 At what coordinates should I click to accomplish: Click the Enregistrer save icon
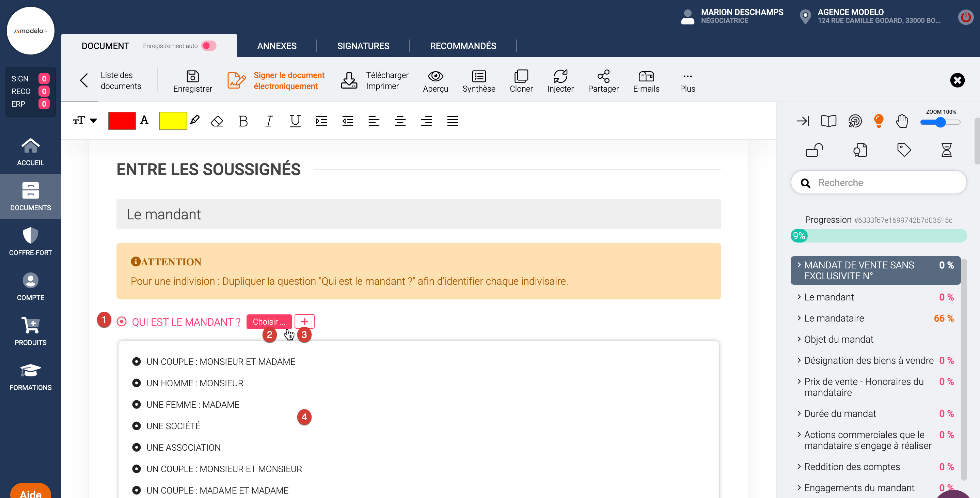(192, 76)
